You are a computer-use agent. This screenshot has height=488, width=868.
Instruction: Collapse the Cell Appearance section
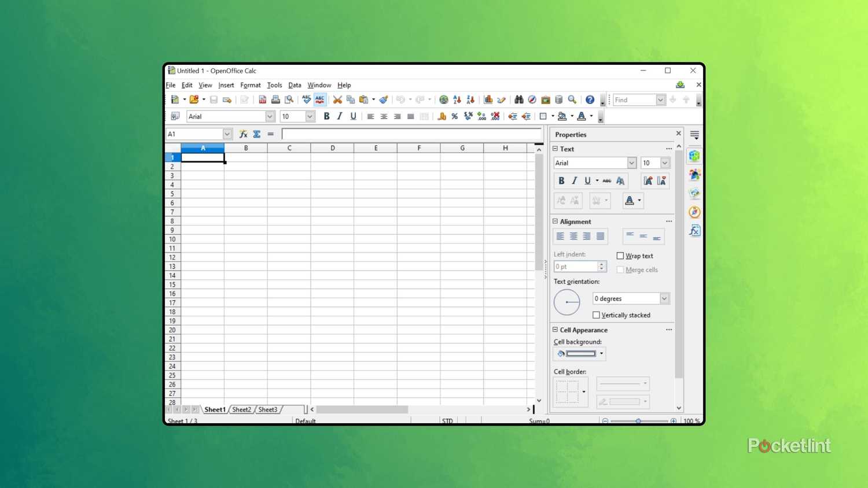[555, 330]
